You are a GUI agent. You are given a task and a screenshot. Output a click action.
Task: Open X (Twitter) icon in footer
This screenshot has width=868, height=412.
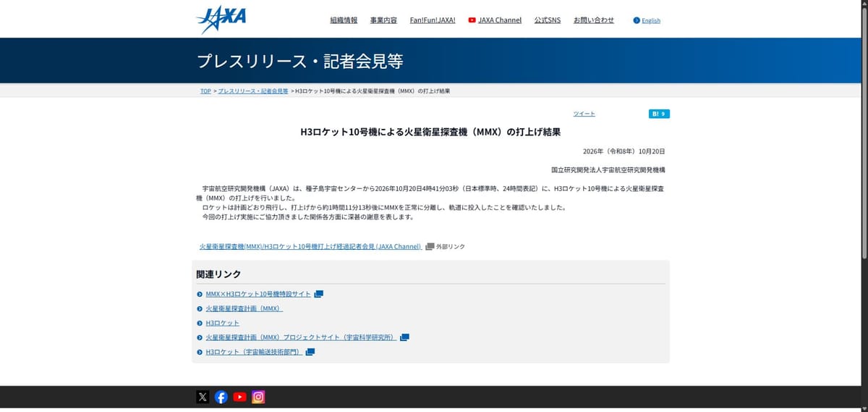tap(203, 397)
